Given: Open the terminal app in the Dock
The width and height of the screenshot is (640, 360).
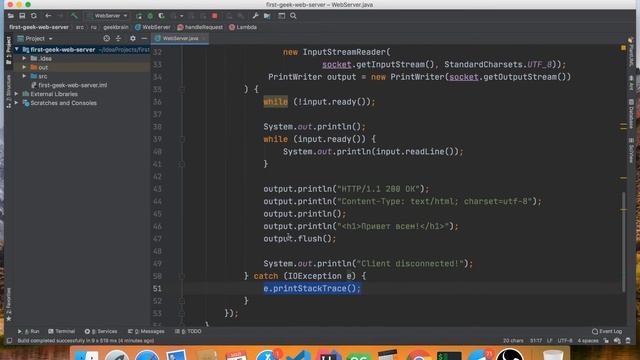Looking at the screenshot, I should (449, 356).
